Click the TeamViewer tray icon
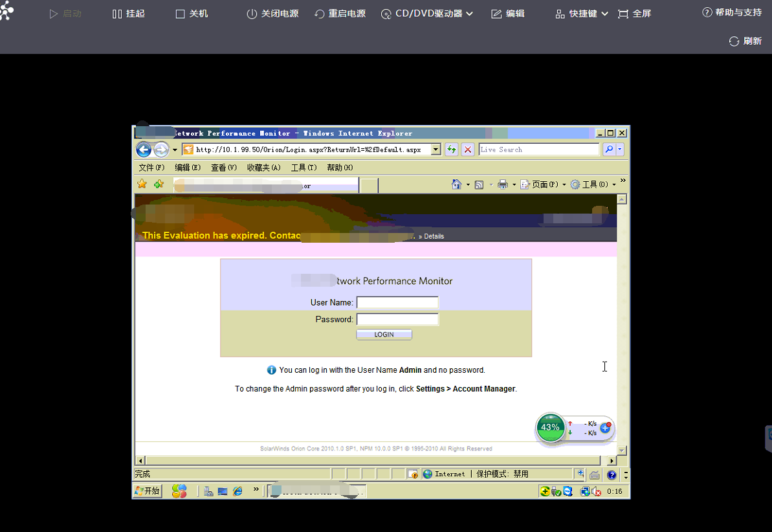Screen dimensions: 772x532 (x=568, y=491)
